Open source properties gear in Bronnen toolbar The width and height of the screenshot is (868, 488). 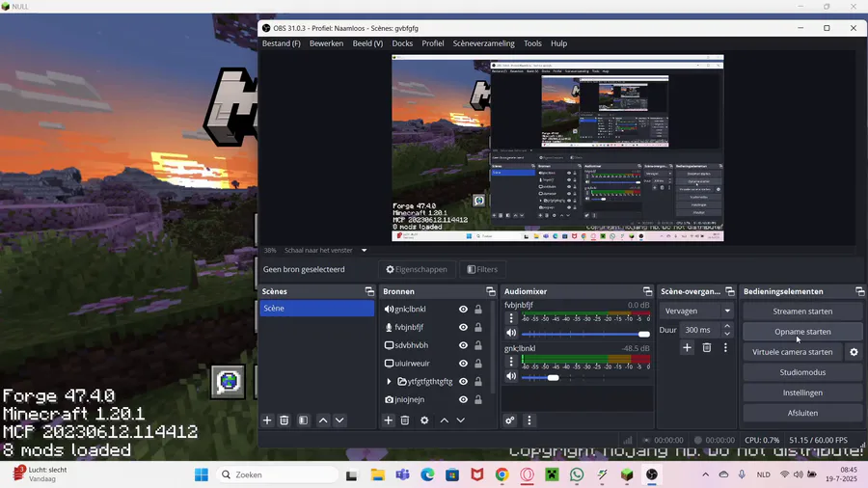tap(424, 420)
